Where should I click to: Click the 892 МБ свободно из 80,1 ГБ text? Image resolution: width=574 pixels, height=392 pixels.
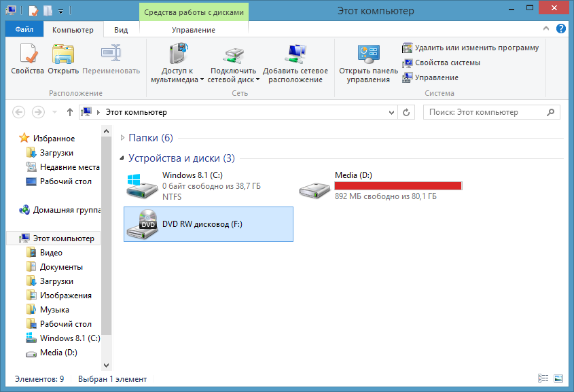click(x=385, y=196)
